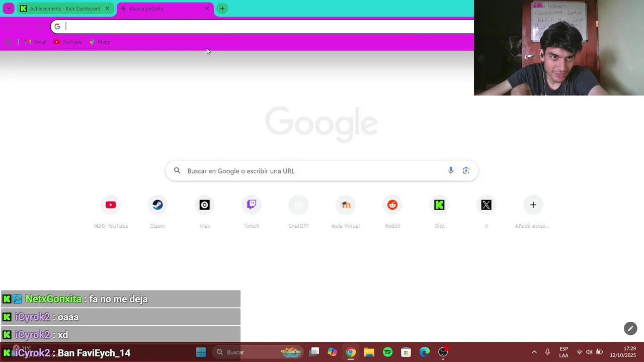Open the YouTube bookmark
Screen dimensions: 644x362
pyautogui.click(x=67, y=42)
